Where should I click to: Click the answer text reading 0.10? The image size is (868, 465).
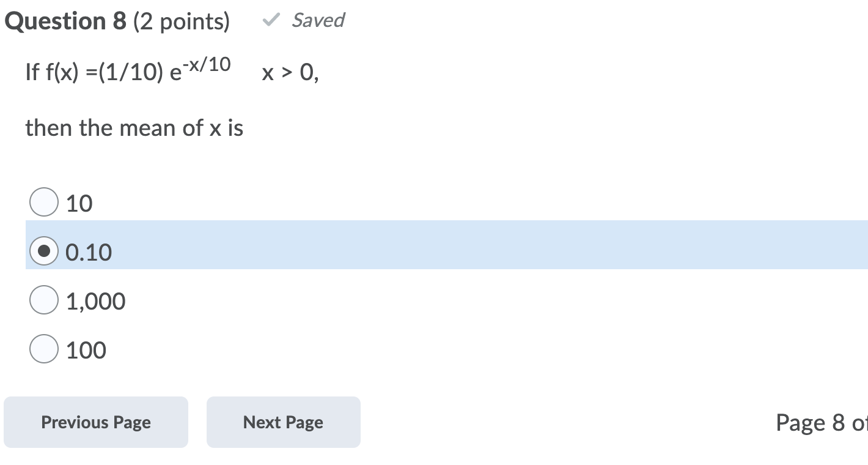pos(89,251)
